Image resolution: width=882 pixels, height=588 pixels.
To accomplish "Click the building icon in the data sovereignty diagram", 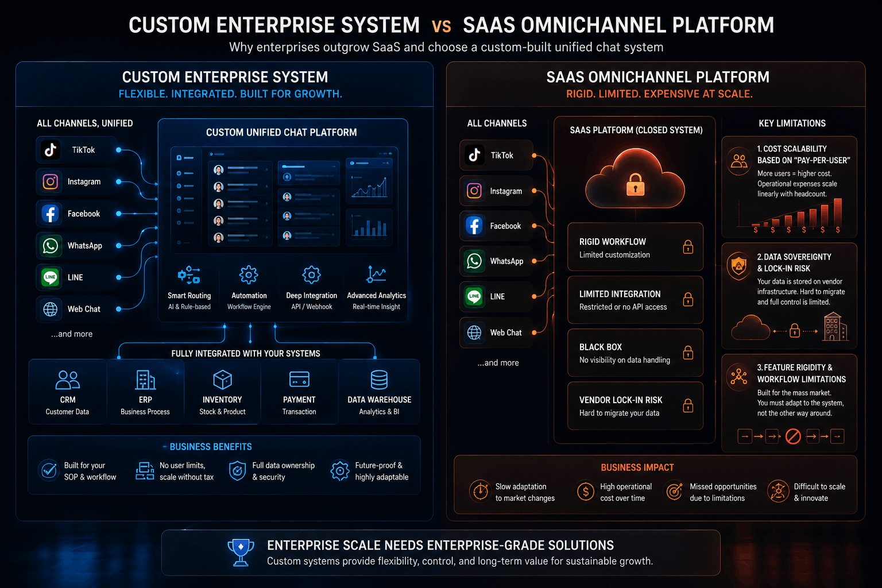I will [x=835, y=326].
